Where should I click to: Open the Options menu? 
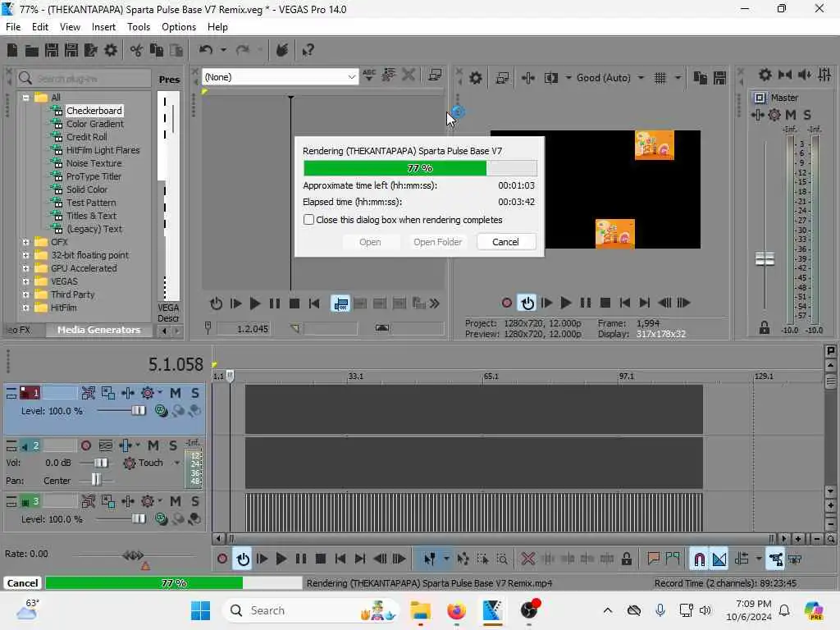pyautogui.click(x=178, y=27)
